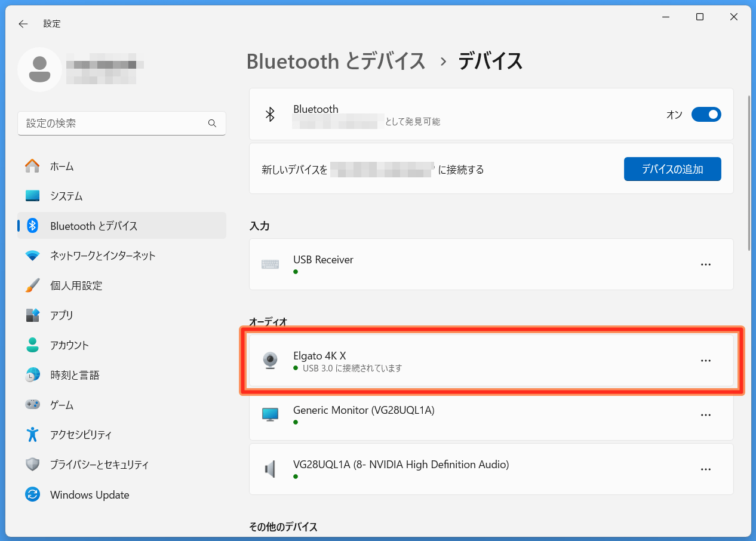
Task: Open more options for USB Receiver
Action: click(706, 265)
